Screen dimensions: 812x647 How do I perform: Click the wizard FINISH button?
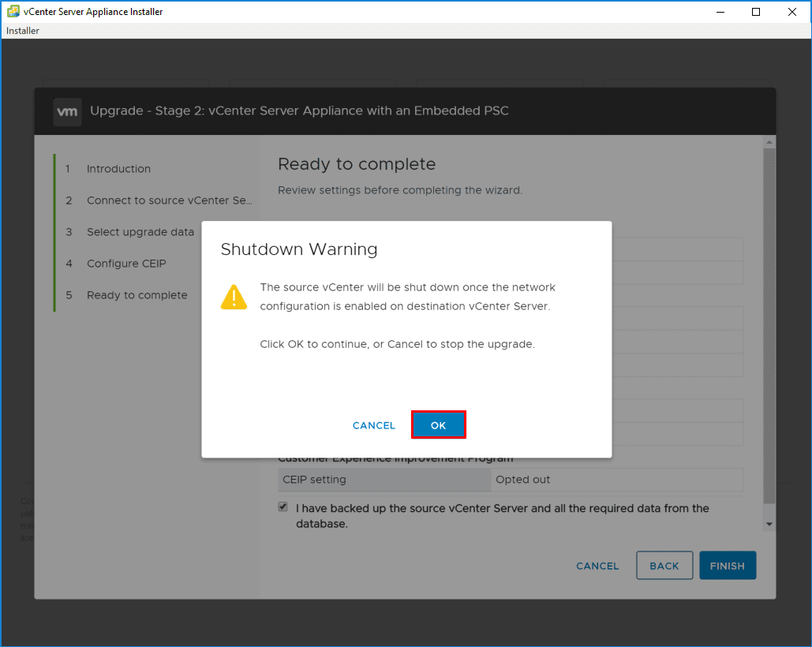point(727,565)
